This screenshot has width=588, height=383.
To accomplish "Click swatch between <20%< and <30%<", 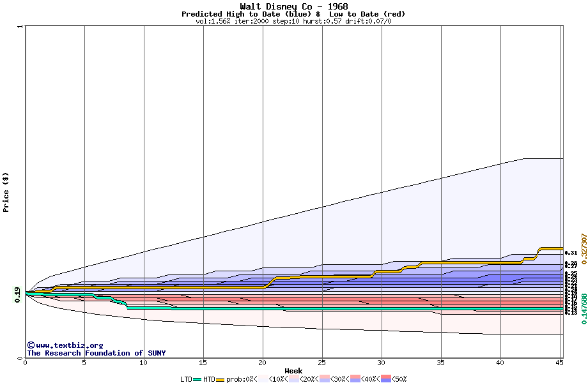I will (x=325, y=379).
